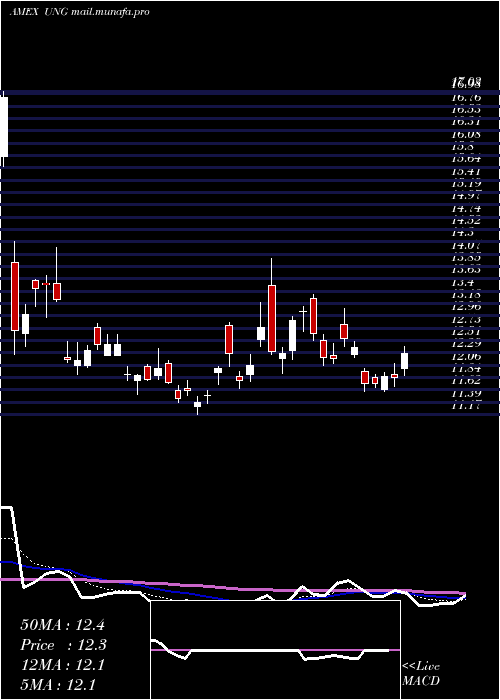500x700 pixels.
Task: Click the 14.07 price axis label
Action: (x=466, y=245)
